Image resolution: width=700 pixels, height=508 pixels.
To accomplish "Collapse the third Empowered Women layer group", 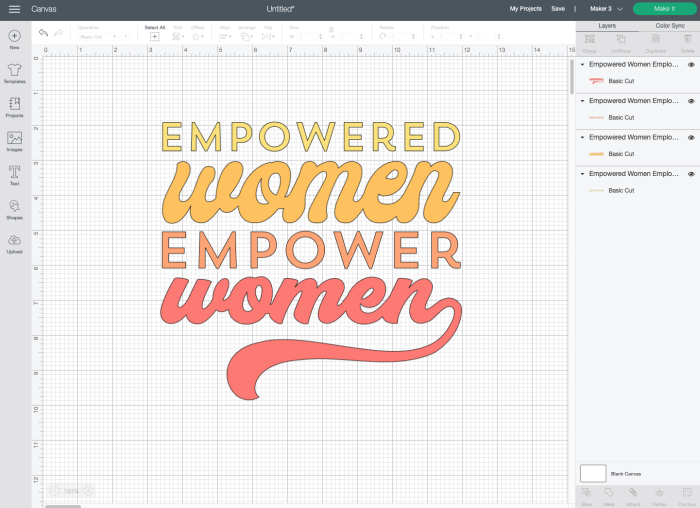I will point(583,137).
